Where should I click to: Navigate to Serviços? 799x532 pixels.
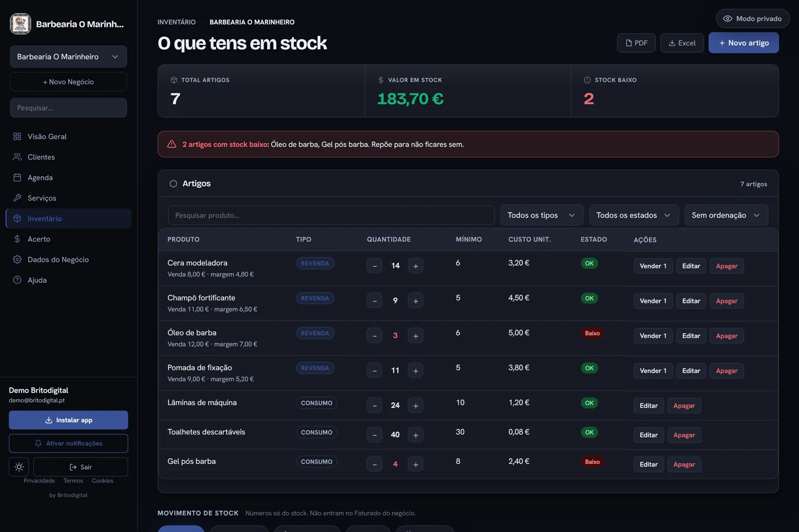click(68, 198)
